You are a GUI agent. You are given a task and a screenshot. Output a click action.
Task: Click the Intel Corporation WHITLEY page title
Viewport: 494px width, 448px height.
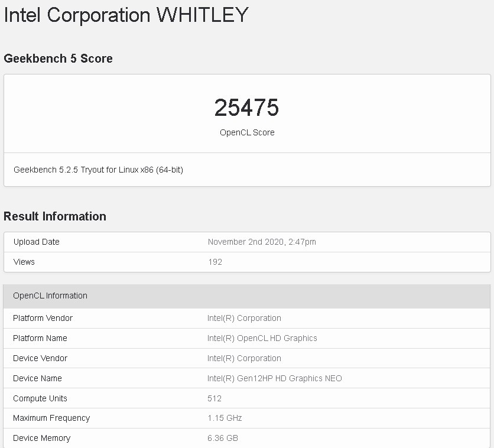[x=126, y=15]
